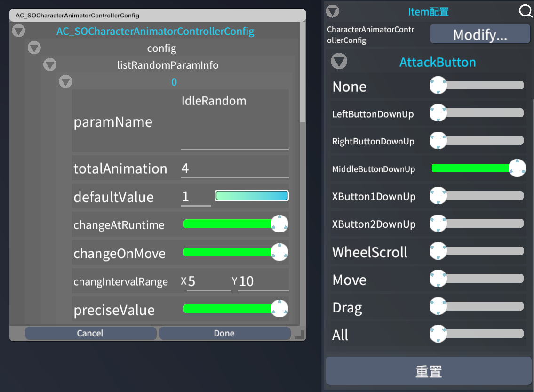Click the changeAtRuntime label

[119, 225]
